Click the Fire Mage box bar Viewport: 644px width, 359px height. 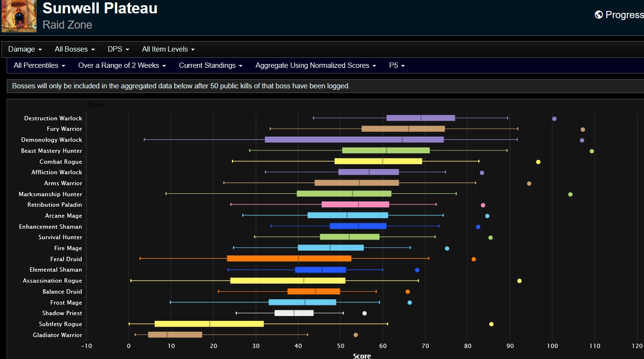click(331, 248)
